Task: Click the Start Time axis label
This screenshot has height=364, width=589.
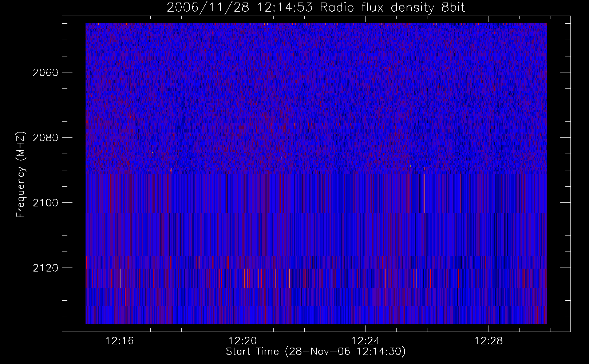Action: (316, 352)
